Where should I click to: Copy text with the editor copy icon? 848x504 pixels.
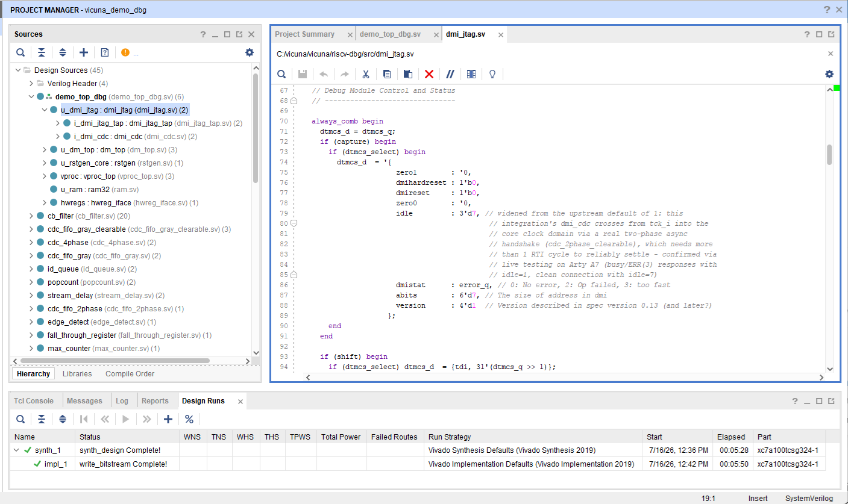387,74
